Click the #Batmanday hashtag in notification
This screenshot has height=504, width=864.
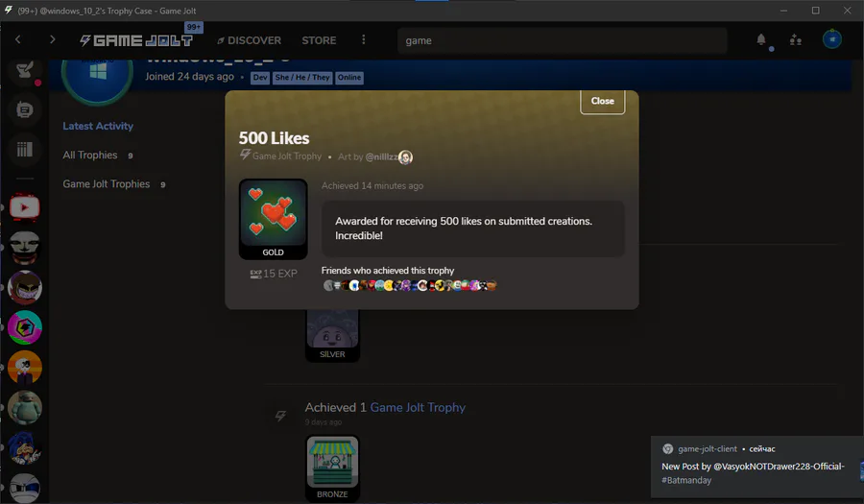point(686,480)
